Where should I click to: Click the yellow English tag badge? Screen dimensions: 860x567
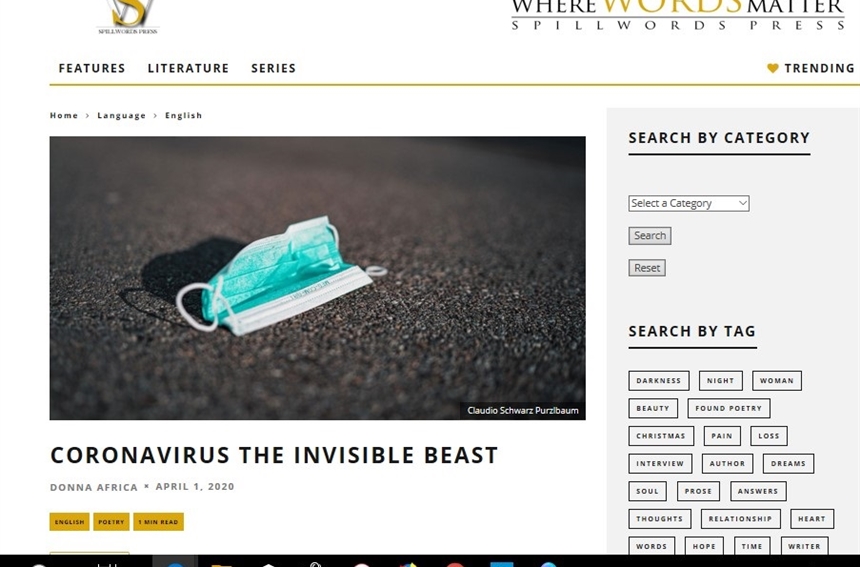(x=69, y=522)
